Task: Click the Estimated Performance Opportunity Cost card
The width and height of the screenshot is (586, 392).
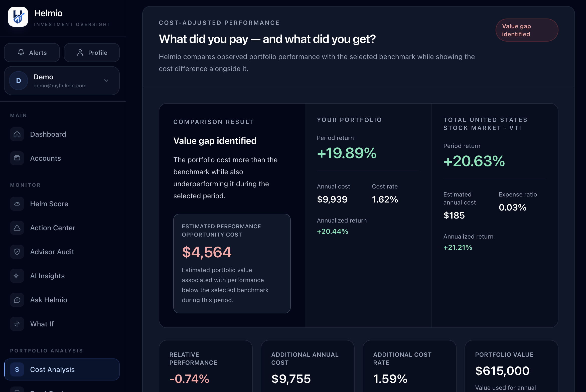Action: [x=232, y=263]
